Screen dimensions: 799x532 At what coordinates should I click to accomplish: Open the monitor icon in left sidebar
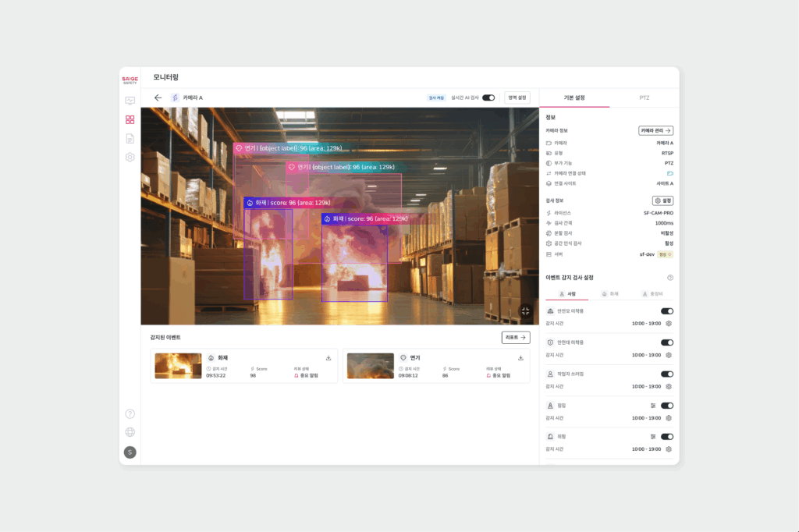click(x=130, y=101)
